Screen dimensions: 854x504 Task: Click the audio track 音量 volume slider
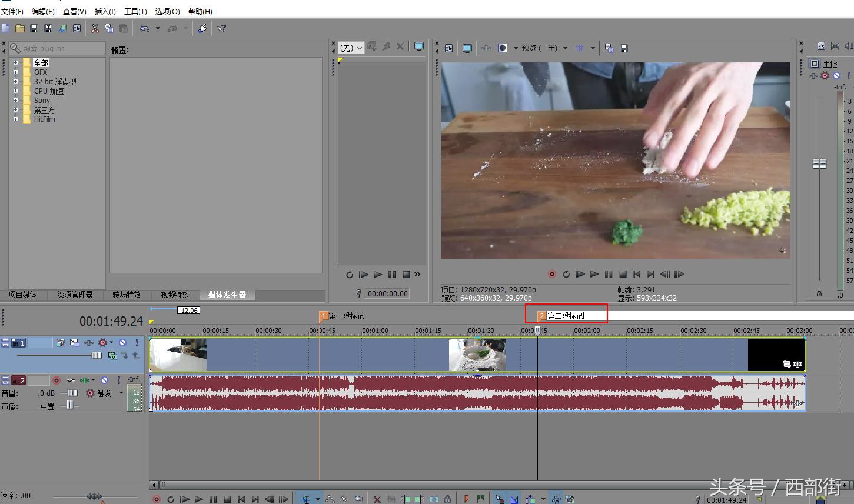point(72,393)
